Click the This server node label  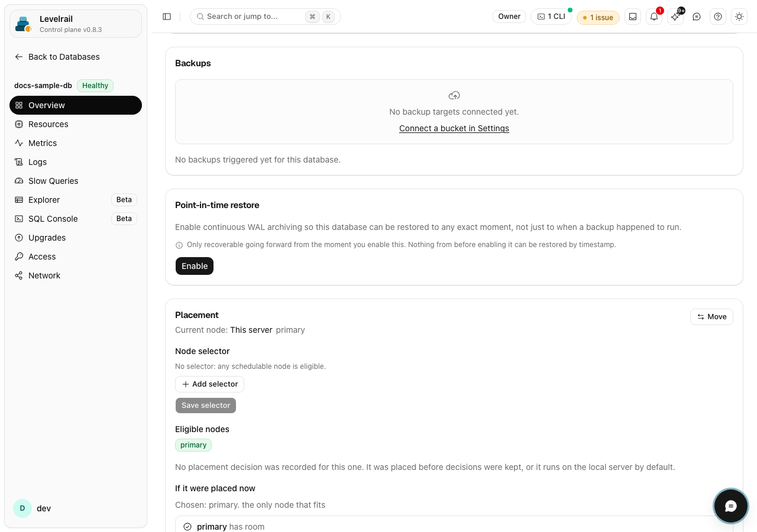click(251, 330)
